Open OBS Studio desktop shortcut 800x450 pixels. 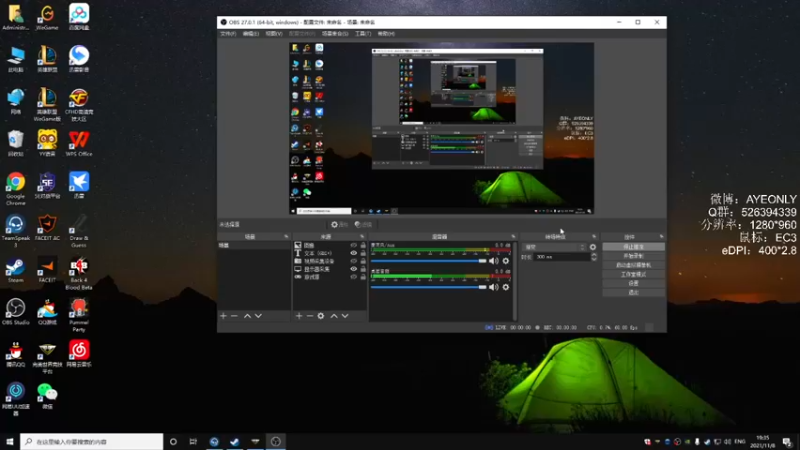(15, 312)
